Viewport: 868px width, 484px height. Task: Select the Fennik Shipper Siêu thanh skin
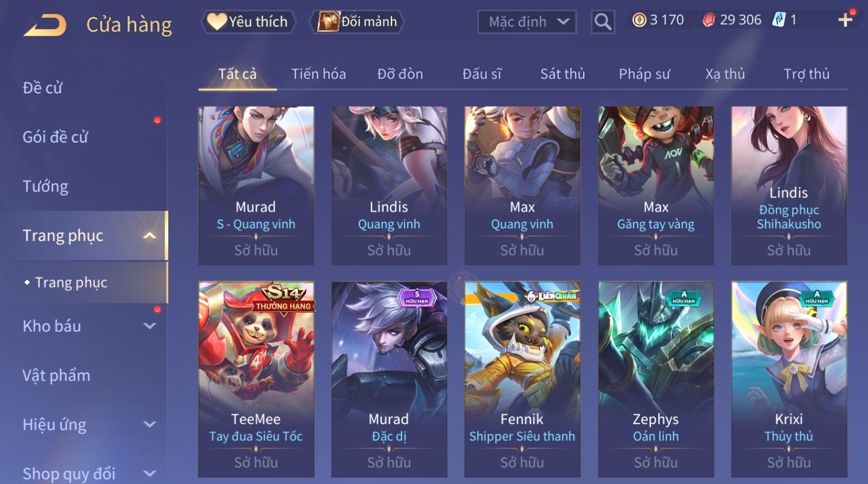(522, 379)
